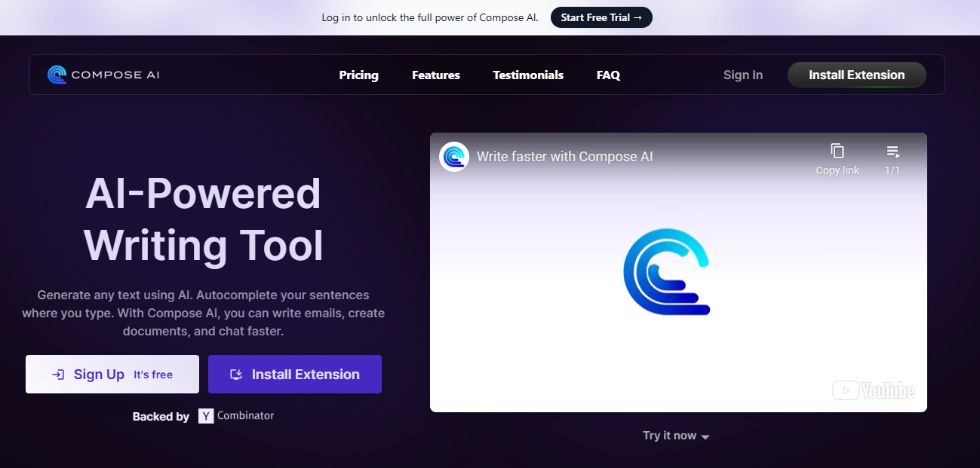Click the Copy link icon on video

837,151
